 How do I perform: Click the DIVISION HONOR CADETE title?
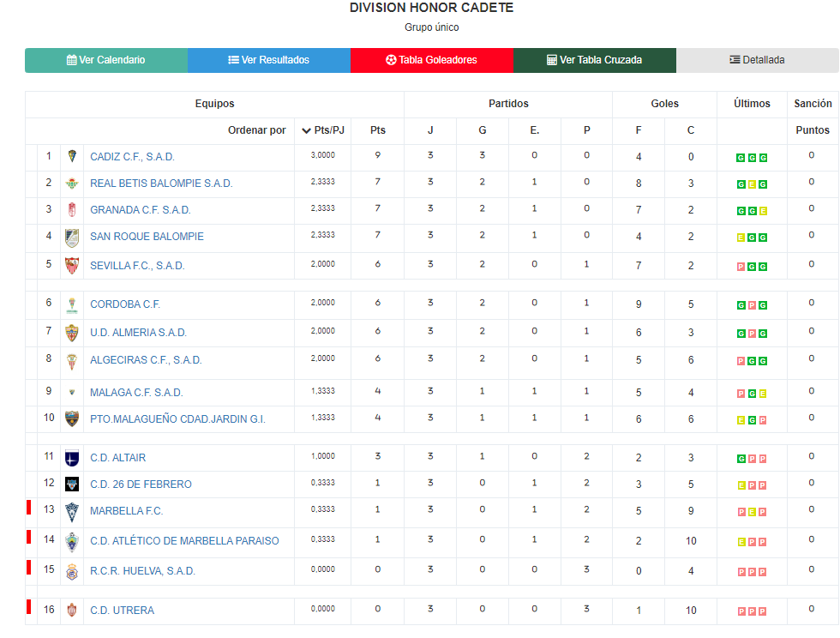(431, 8)
